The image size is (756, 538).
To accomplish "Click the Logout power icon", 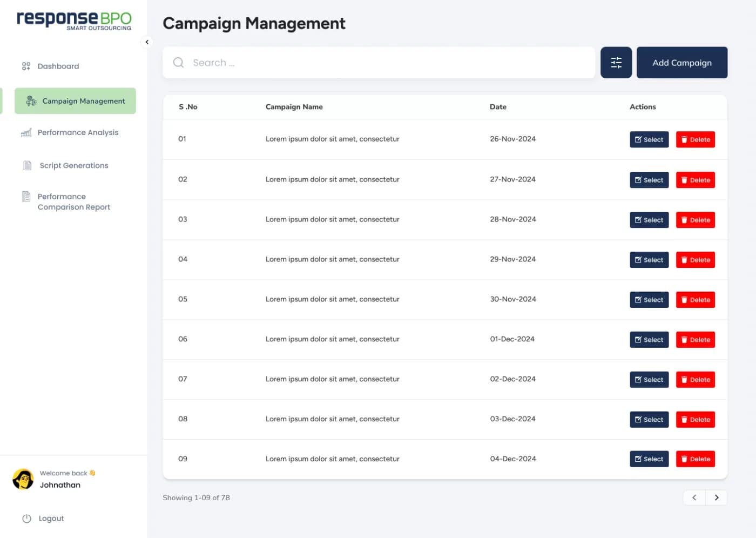I will pos(26,519).
